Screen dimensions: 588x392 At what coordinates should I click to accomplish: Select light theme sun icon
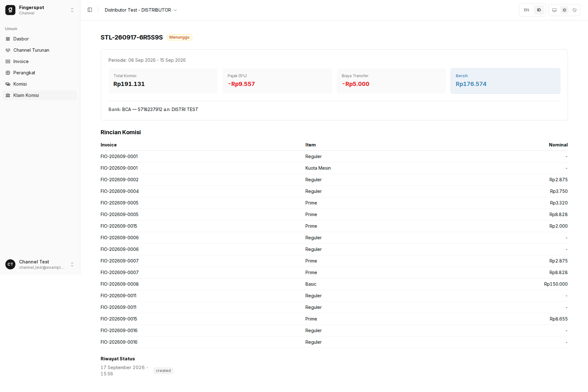pyautogui.click(x=564, y=10)
